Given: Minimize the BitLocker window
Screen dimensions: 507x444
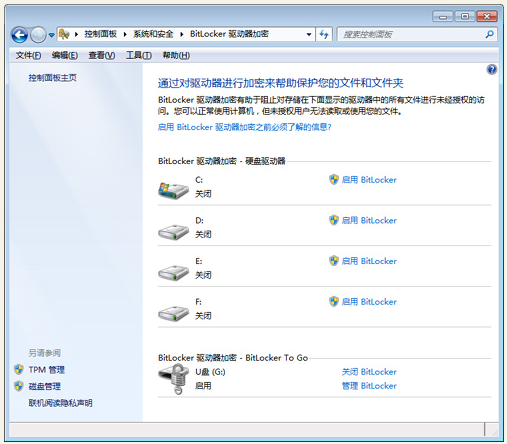Looking at the screenshot, I should tap(443, 16).
